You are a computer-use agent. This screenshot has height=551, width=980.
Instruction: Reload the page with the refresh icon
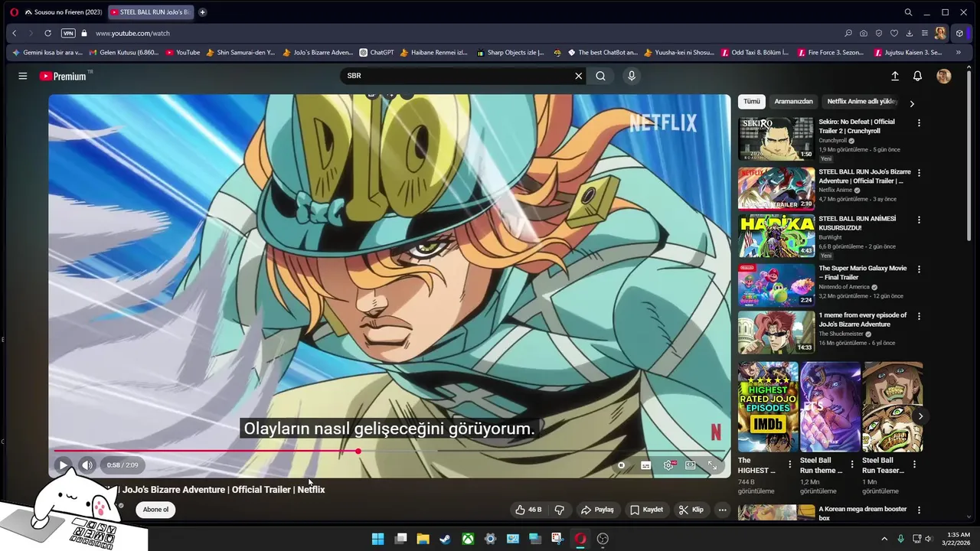click(x=47, y=33)
